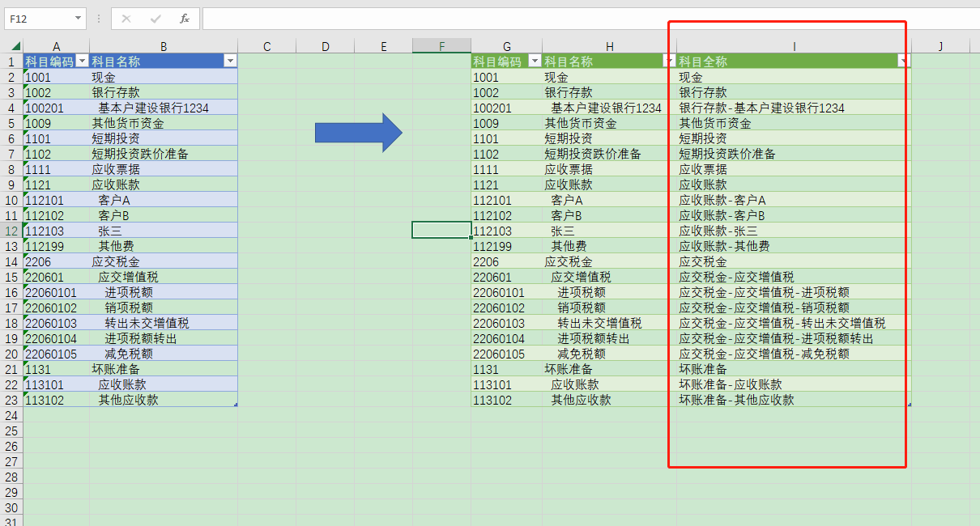Click cell 应交税金-应交增值税-进项税额
Image resolution: width=980 pixels, height=526 pixels.
click(x=794, y=292)
